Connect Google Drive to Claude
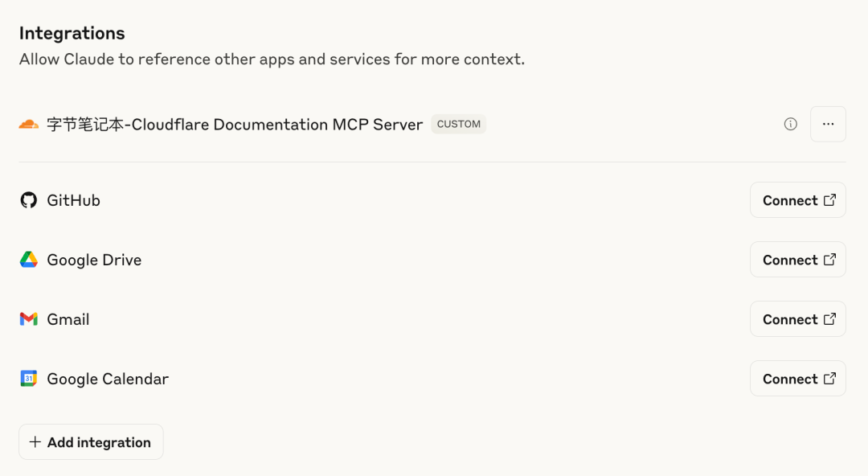Viewport: 868px width, 476px height. point(797,259)
